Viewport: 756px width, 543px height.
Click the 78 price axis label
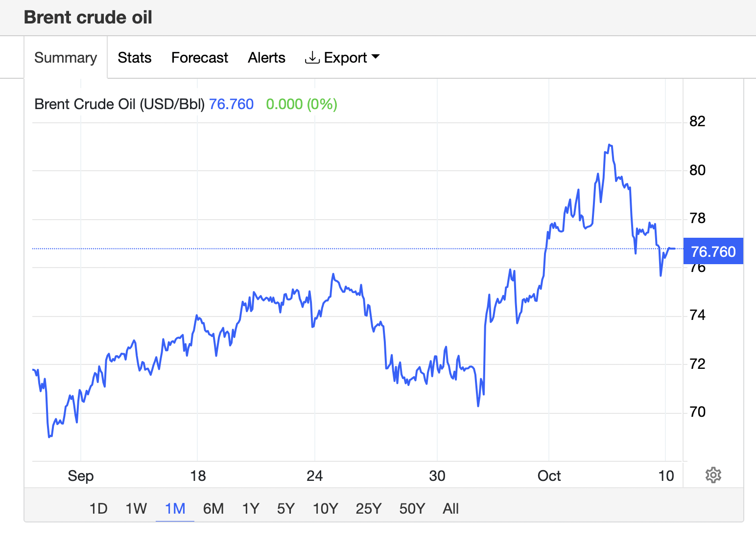pos(697,218)
